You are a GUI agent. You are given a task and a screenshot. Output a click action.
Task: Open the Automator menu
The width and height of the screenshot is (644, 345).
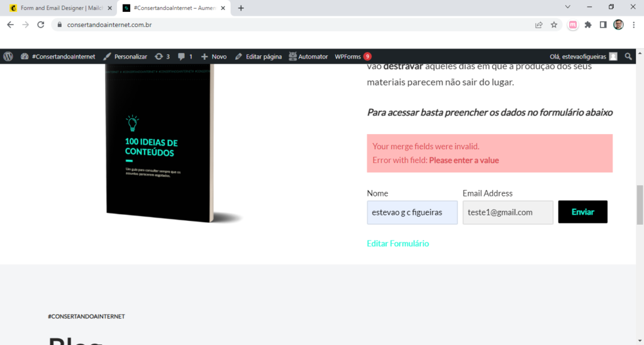[x=308, y=56]
